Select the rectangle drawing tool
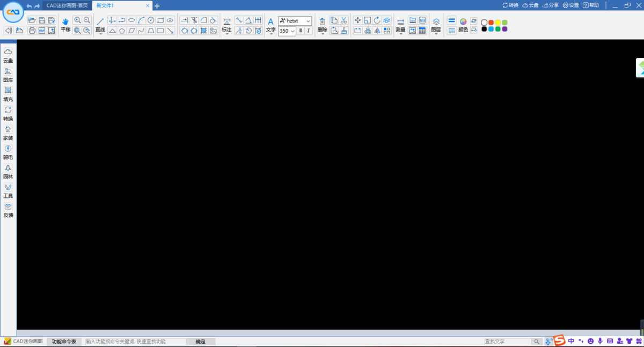This screenshot has height=347, width=644. coord(160,20)
